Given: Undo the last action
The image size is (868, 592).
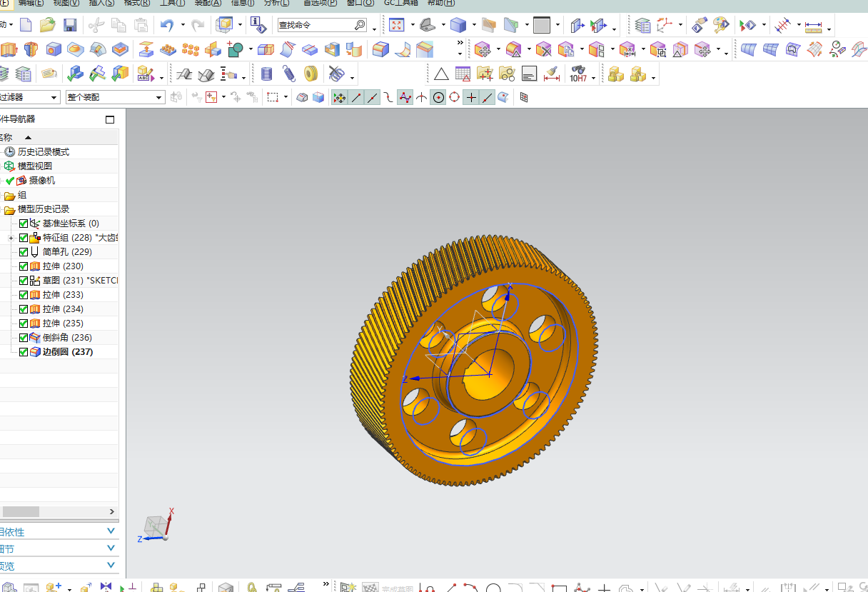Looking at the screenshot, I should [x=167, y=26].
